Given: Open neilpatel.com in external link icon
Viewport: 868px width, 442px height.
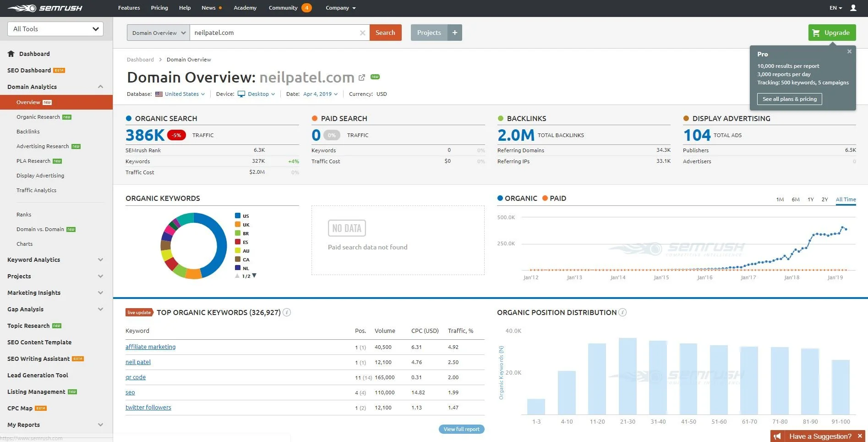Looking at the screenshot, I should 362,77.
